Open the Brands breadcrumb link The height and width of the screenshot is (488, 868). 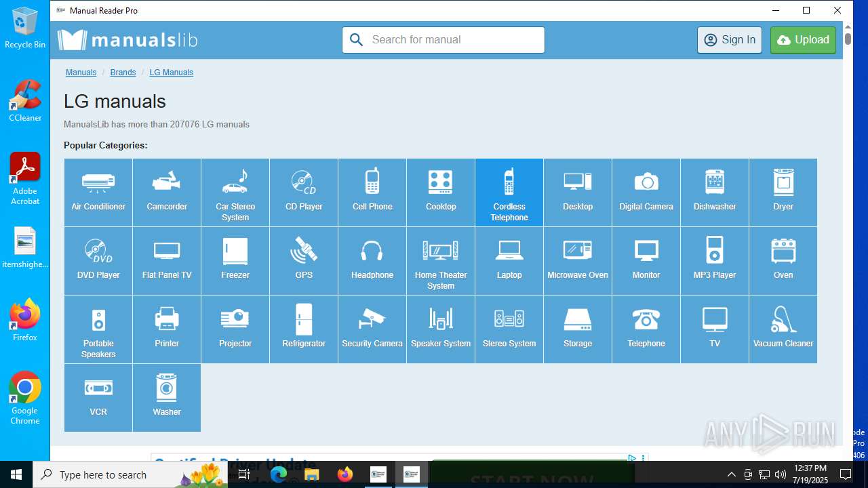[123, 73]
